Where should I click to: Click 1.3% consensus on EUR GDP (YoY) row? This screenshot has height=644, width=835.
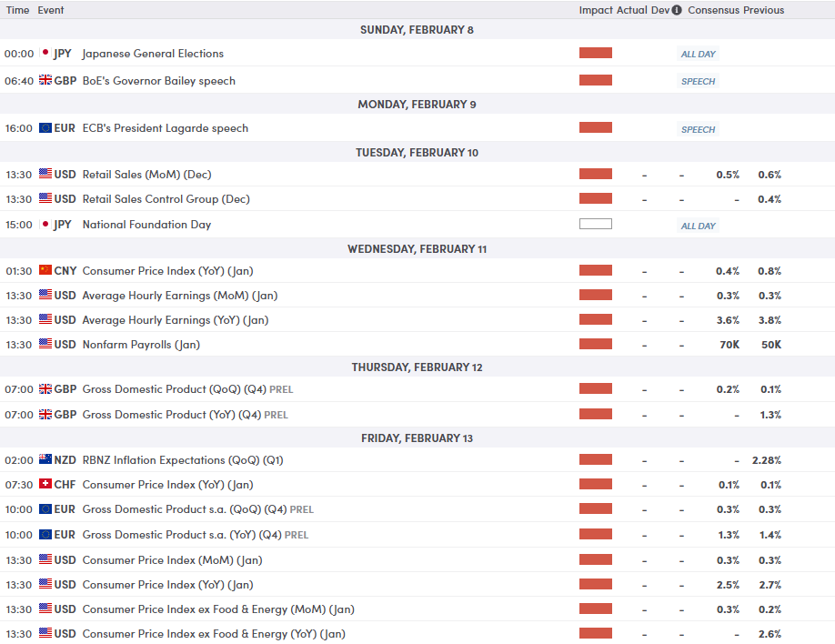click(x=729, y=535)
